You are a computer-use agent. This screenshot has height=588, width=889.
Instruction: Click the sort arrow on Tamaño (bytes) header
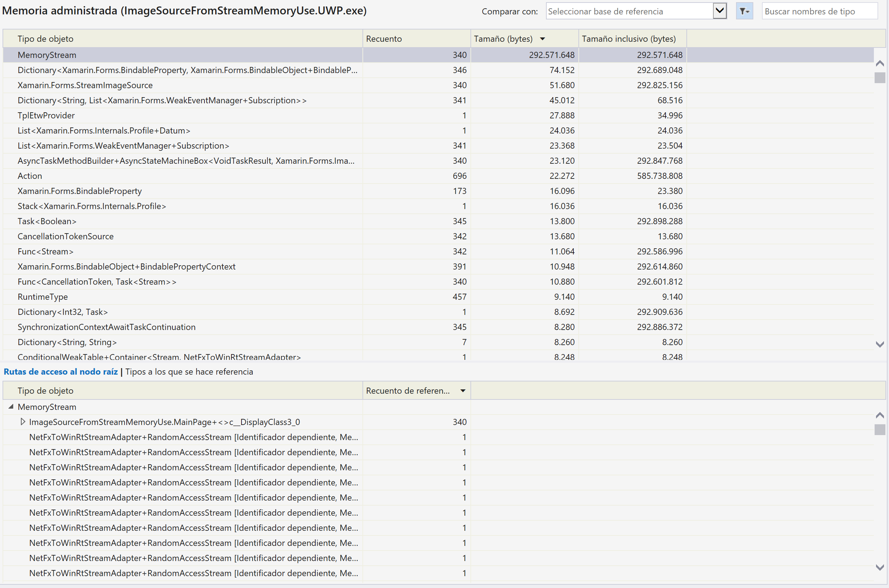pyautogui.click(x=542, y=39)
